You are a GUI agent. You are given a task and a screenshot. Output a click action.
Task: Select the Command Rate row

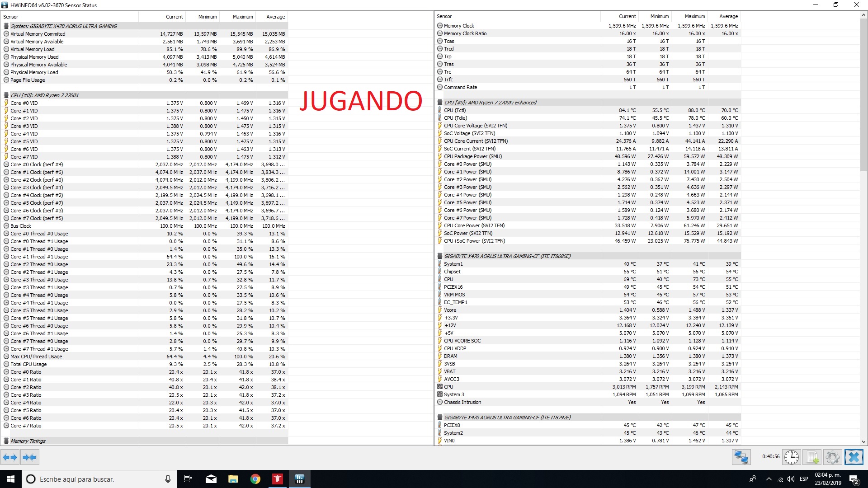pyautogui.click(x=588, y=87)
